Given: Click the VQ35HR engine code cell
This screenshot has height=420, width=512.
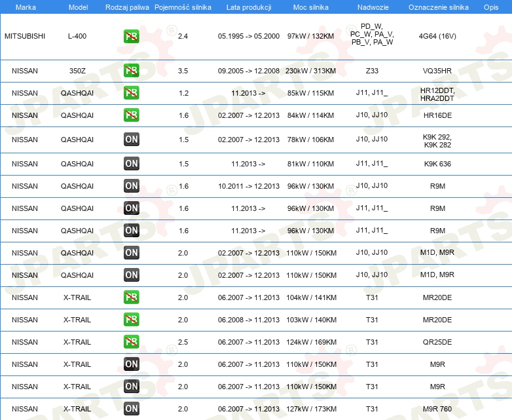Looking at the screenshot, I should [438, 71].
